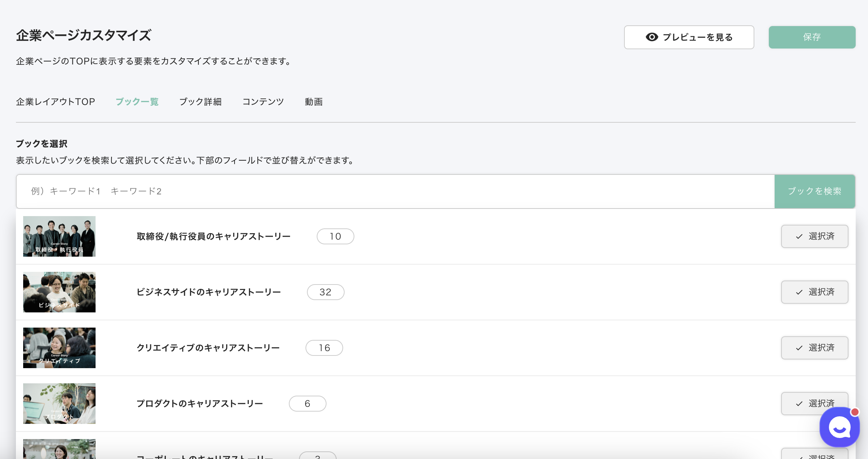Click the クリエイティブ book thumbnail
This screenshot has width=868, height=459.
[x=59, y=348]
